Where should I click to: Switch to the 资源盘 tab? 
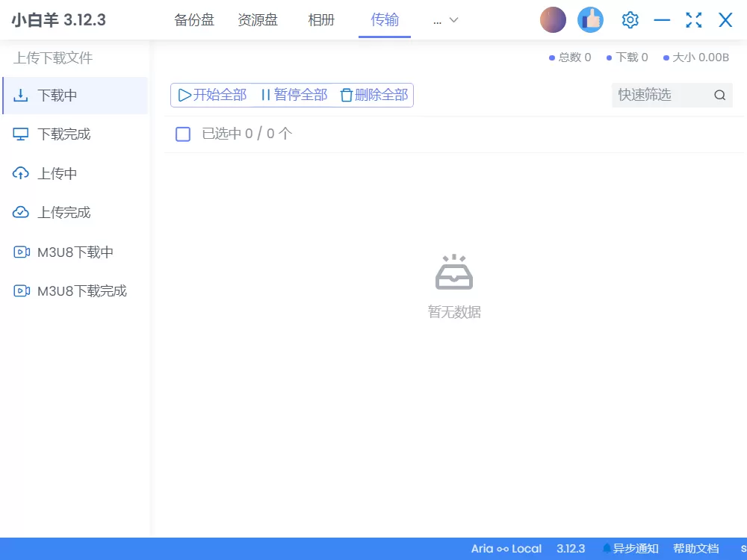click(258, 20)
